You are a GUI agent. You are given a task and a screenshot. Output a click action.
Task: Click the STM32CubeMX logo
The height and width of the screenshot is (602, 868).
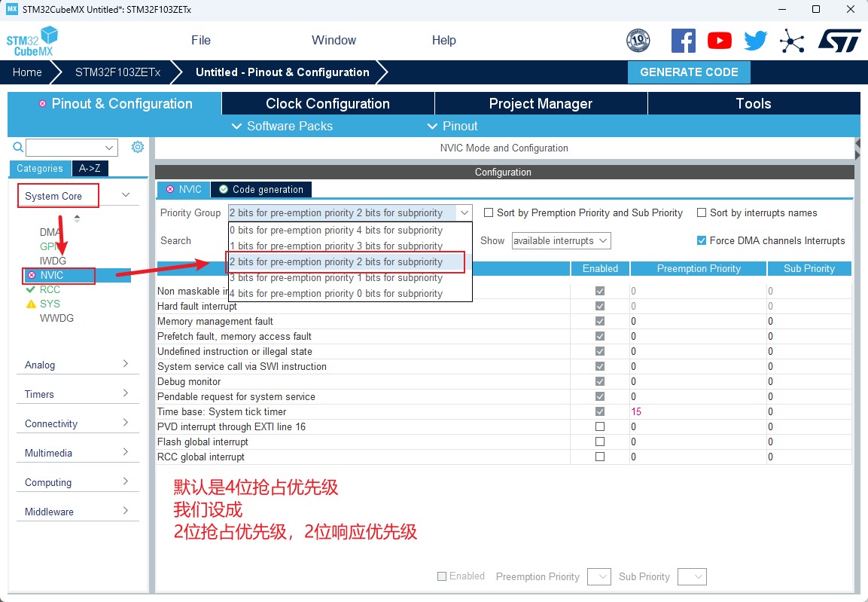tap(32, 41)
